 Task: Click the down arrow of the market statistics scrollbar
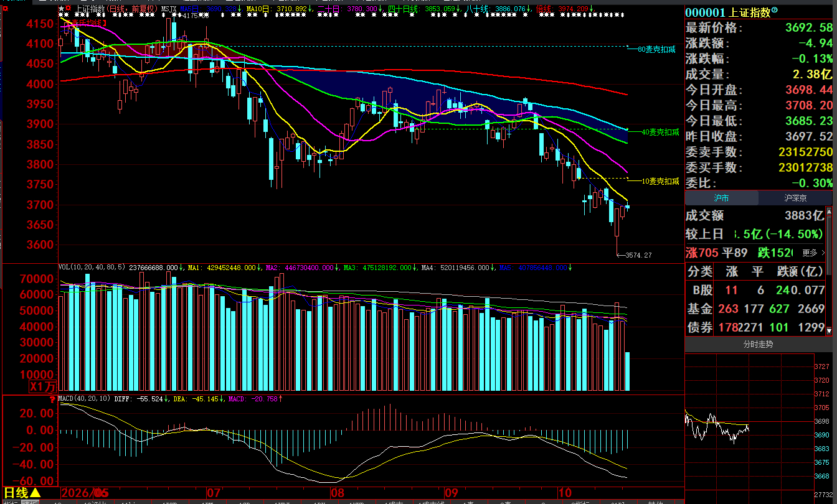[829, 331]
